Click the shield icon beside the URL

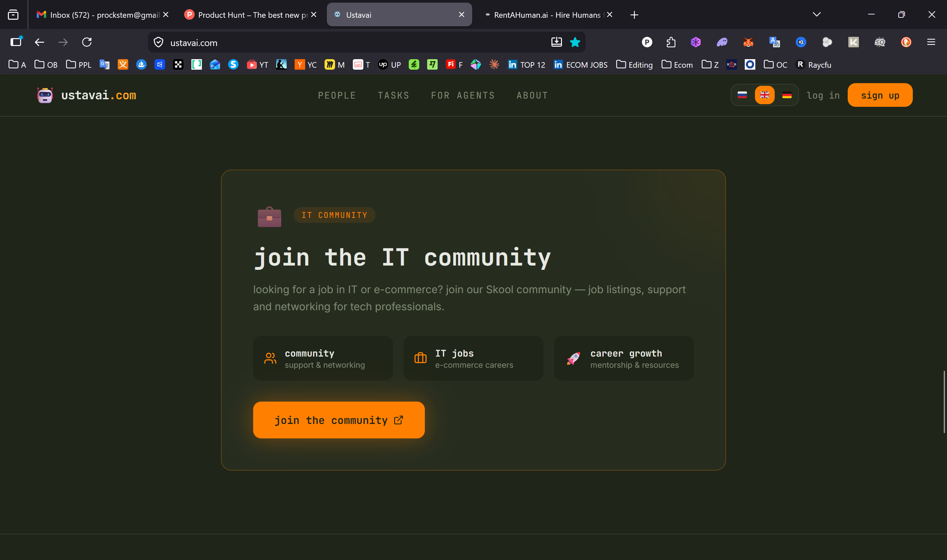coord(158,42)
